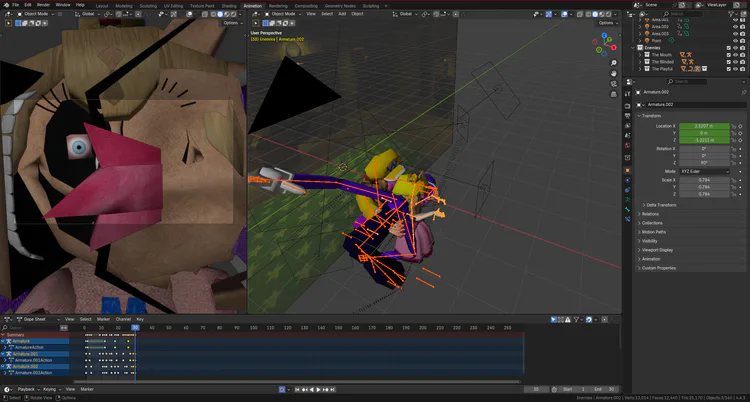Screen dimensions: 750x402
Task: Expand Relations panel
Action: pyautogui.click(x=650, y=214)
